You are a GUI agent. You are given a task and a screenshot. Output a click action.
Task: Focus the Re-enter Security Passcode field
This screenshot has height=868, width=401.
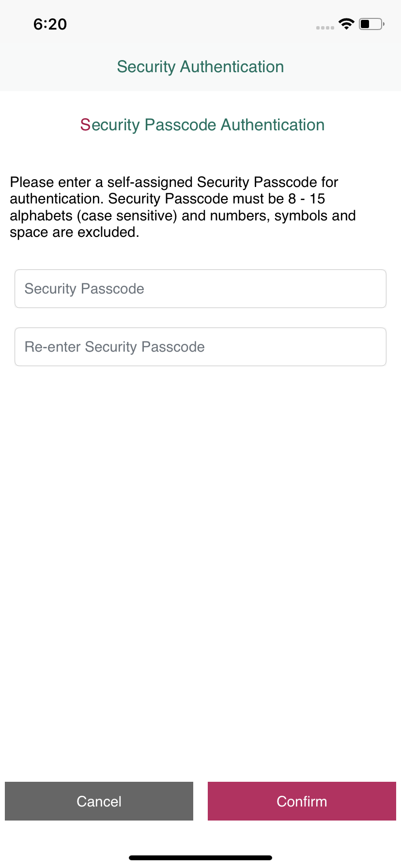pos(200,347)
